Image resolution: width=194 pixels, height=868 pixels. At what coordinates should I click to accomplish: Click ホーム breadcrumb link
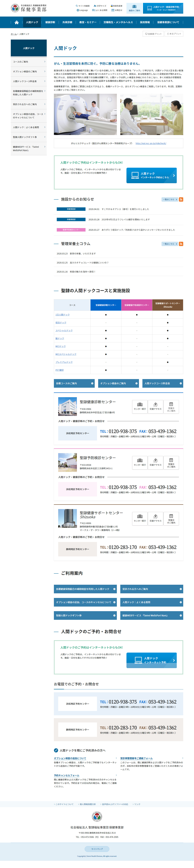coord(14,34)
